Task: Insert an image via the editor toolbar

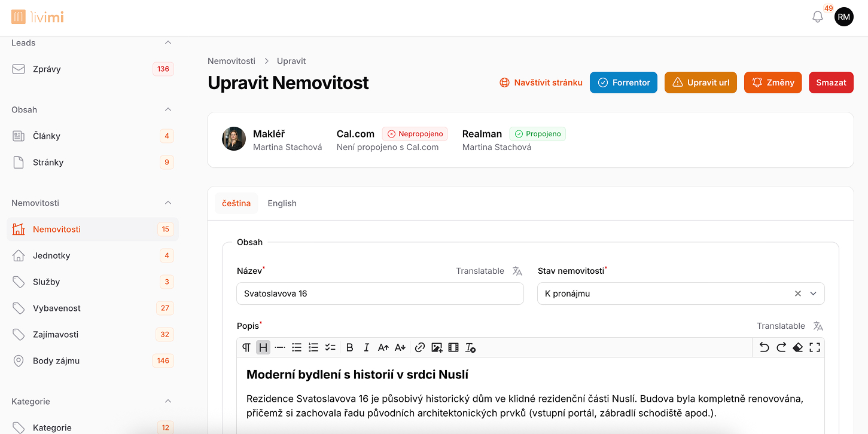Action: click(437, 347)
